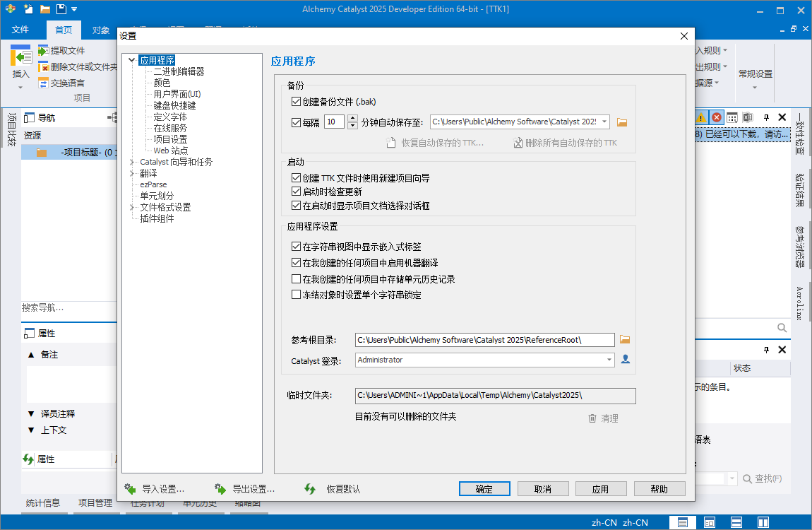Click the 取消 button
Viewport: 812px width, 530px height.
[543, 488]
